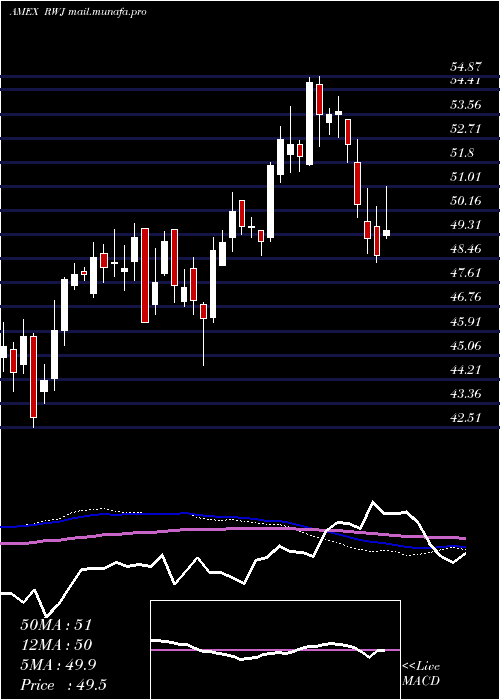Click the AMEX RWJ mail.munafa.pro title text
The height and width of the screenshot is (700, 500).
click(x=78, y=12)
